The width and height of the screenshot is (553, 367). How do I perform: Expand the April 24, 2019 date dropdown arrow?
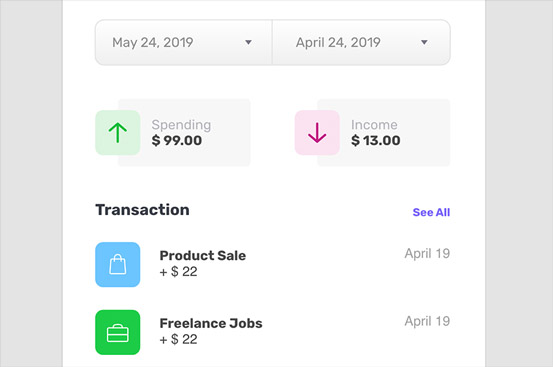click(424, 42)
